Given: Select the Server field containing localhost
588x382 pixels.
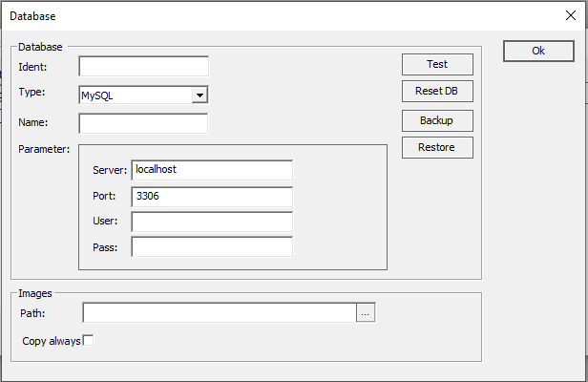Looking at the screenshot, I should [x=211, y=170].
